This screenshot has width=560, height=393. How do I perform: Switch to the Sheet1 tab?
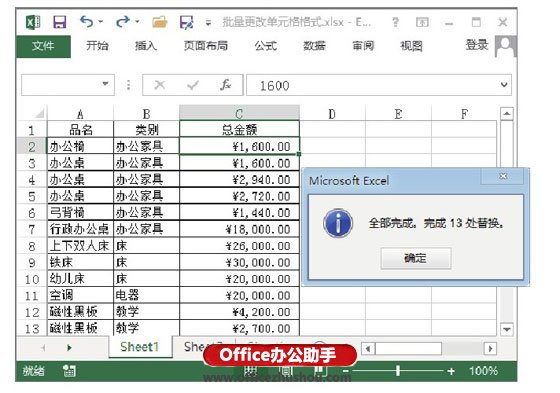point(140,347)
